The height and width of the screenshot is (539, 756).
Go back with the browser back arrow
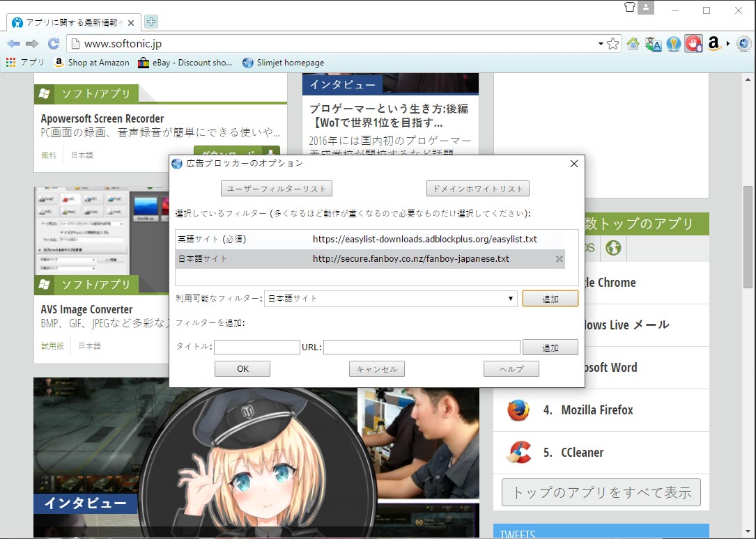13,44
